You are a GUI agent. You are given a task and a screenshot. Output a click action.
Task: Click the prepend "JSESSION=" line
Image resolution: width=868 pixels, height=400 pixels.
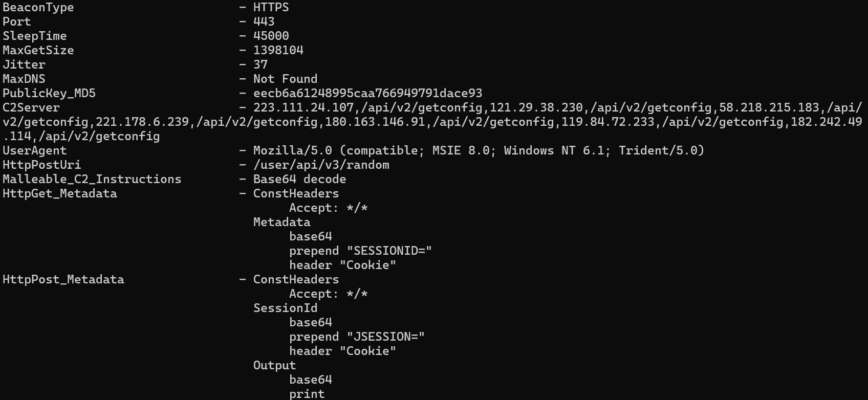point(357,337)
